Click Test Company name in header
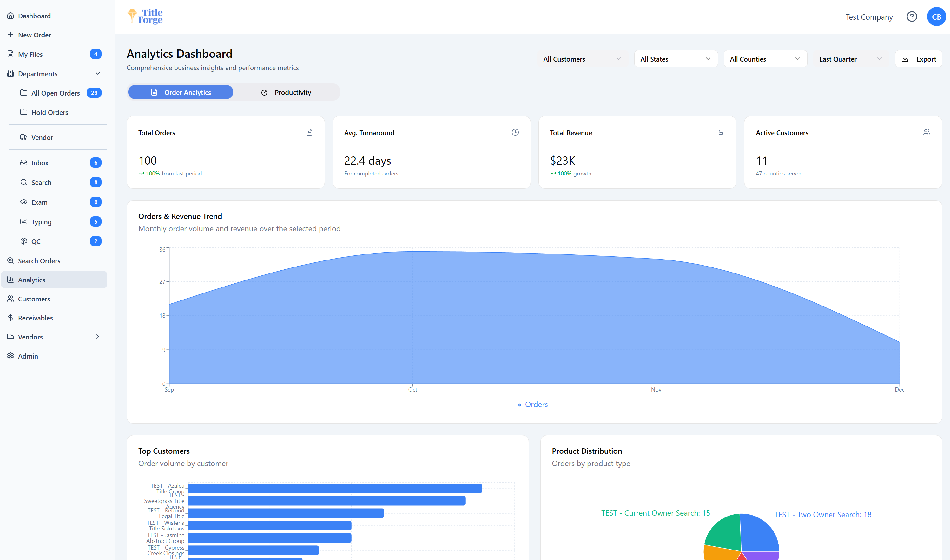Image resolution: width=950 pixels, height=560 pixels. (x=869, y=17)
